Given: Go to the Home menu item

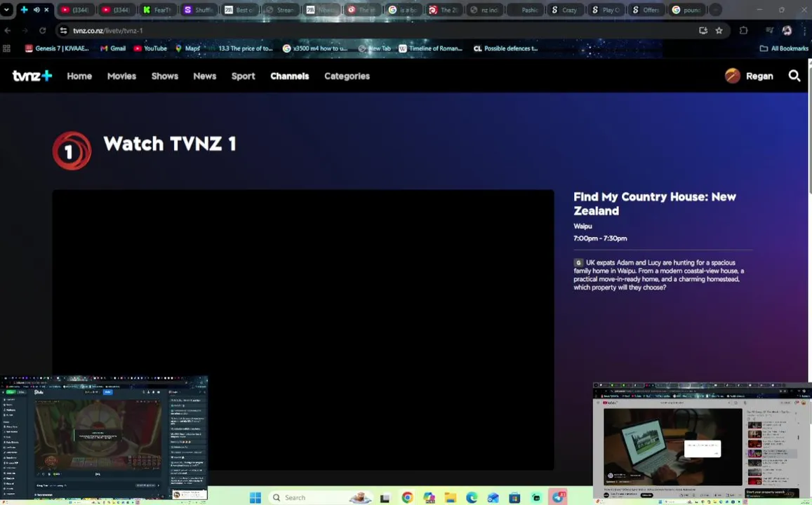Looking at the screenshot, I should 79,76.
